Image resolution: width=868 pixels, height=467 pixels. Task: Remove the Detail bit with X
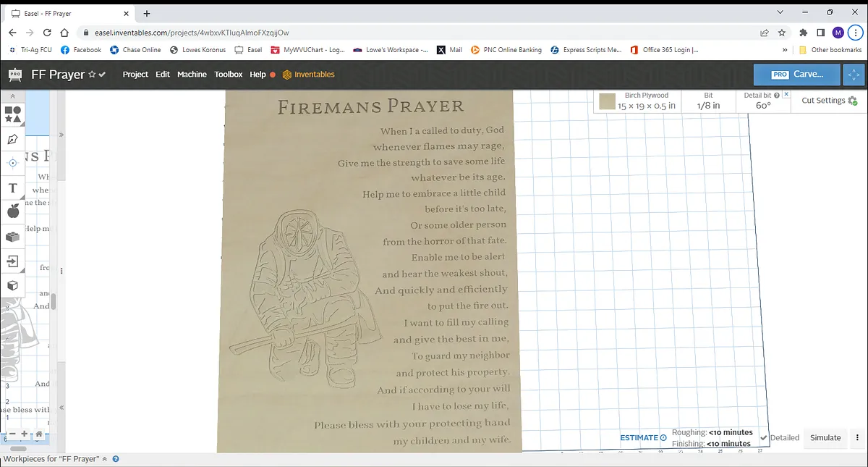[x=786, y=95]
